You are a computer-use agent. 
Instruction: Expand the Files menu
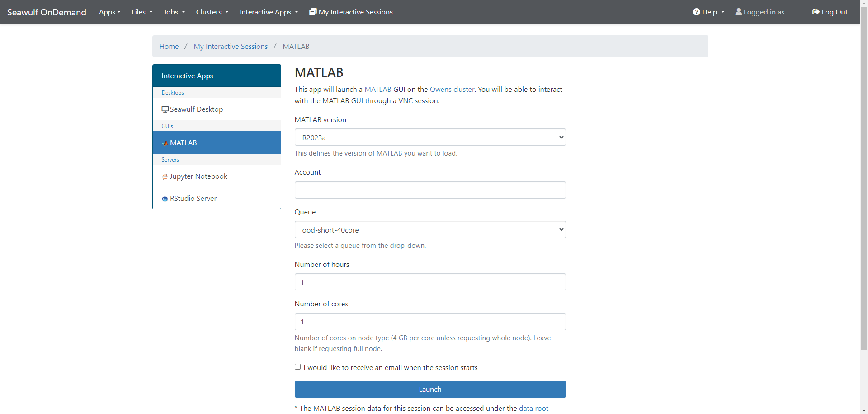coord(142,12)
